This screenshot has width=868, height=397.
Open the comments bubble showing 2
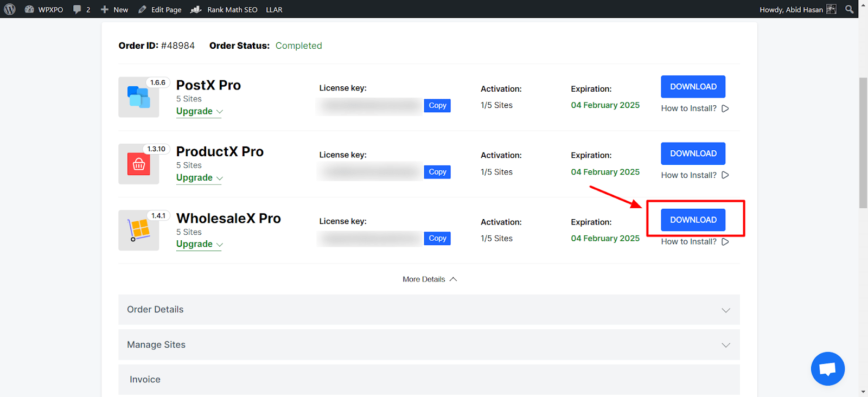click(x=81, y=9)
